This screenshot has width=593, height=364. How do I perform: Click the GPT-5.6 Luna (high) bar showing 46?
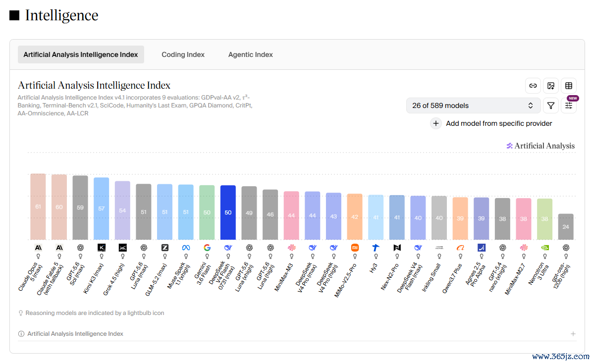[x=270, y=215]
